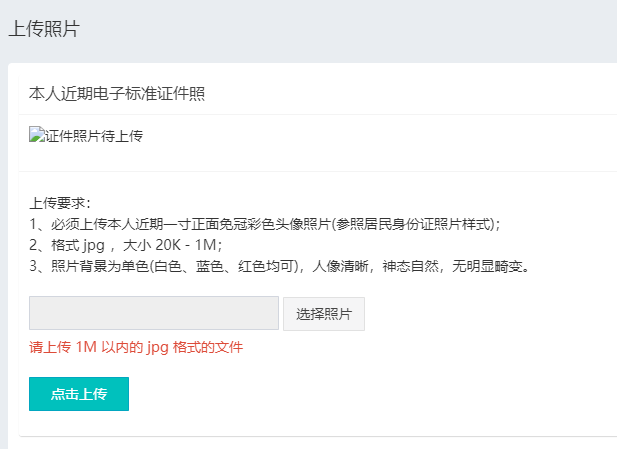The width and height of the screenshot is (617, 449).
Task: Focus the empty photo file path field
Action: point(154,313)
